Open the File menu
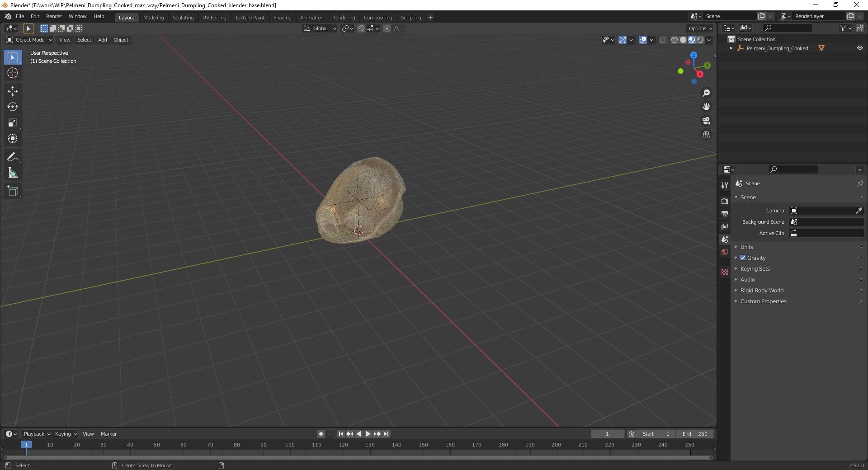The height and width of the screenshot is (470, 868). [x=20, y=16]
